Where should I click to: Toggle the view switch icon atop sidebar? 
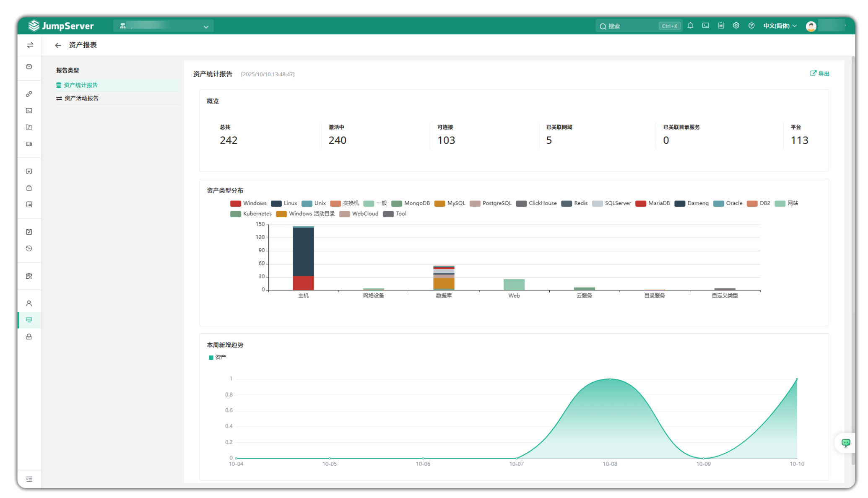click(30, 45)
